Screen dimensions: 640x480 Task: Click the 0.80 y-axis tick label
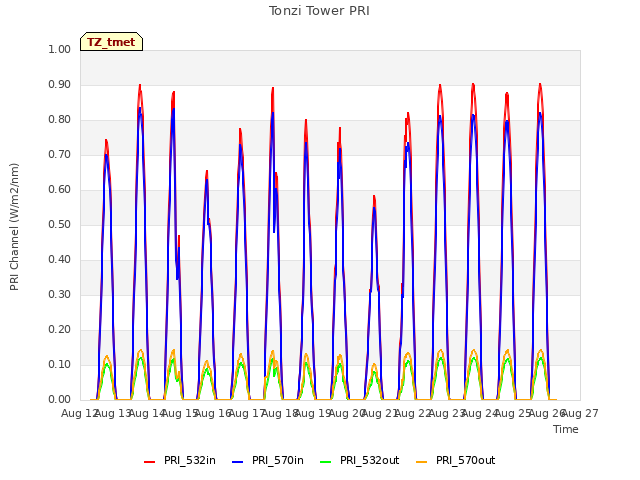[x=60, y=120]
